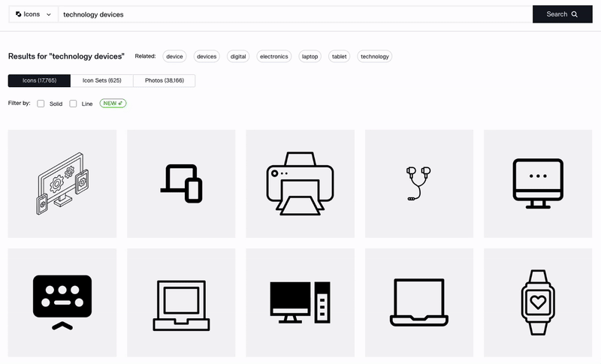Open the isometric monitor with gears icon

62,184
